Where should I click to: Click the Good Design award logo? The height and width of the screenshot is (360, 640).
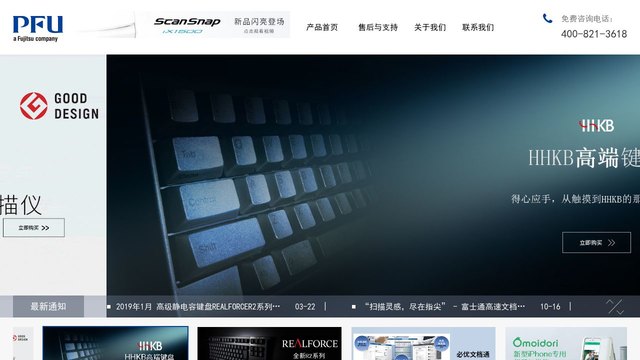59,106
